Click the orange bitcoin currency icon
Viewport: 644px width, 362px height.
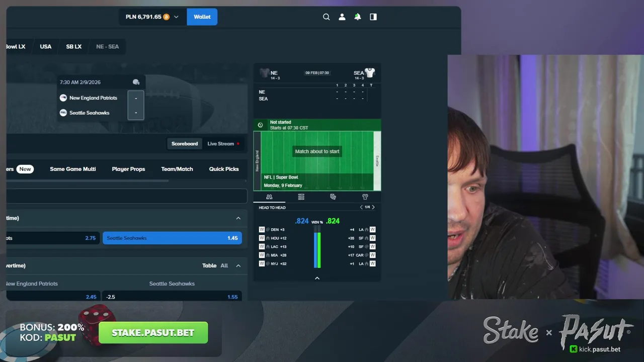pos(167,17)
